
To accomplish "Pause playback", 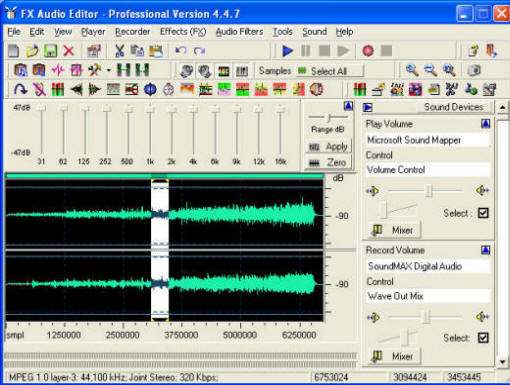I will pos(305,51).
